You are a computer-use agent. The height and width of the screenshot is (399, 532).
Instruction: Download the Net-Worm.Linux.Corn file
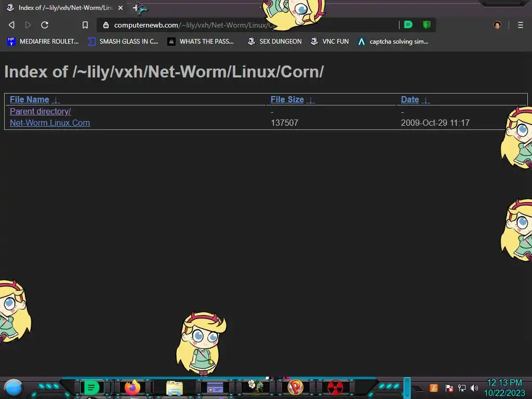50,123
